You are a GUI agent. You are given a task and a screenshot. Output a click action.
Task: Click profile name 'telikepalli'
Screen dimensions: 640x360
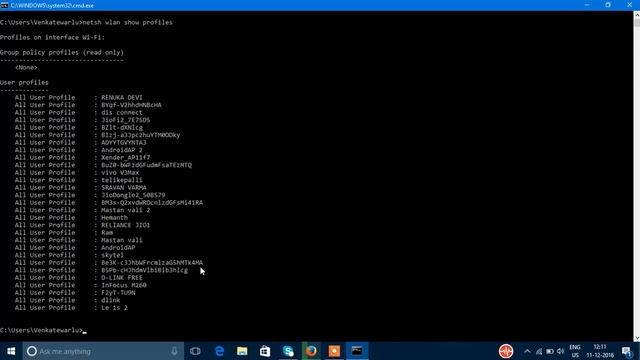click(x=122, y=180)
